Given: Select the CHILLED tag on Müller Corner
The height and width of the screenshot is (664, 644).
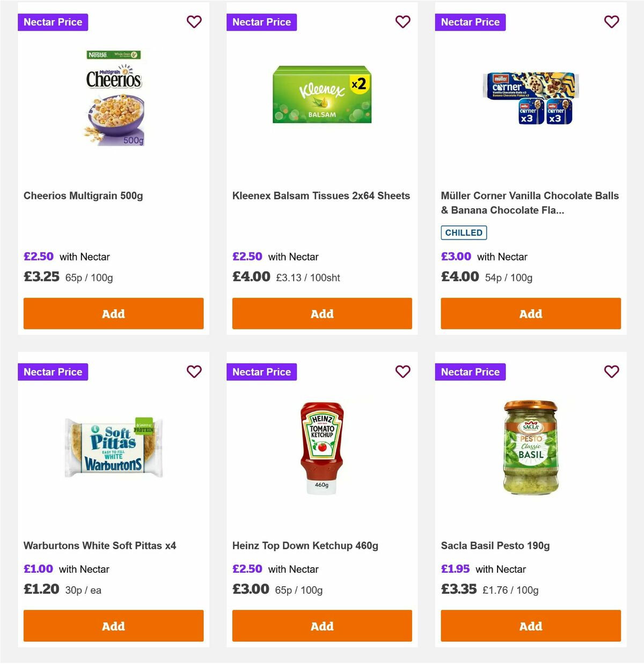Looking at the screenshot, I should point(464,232).
